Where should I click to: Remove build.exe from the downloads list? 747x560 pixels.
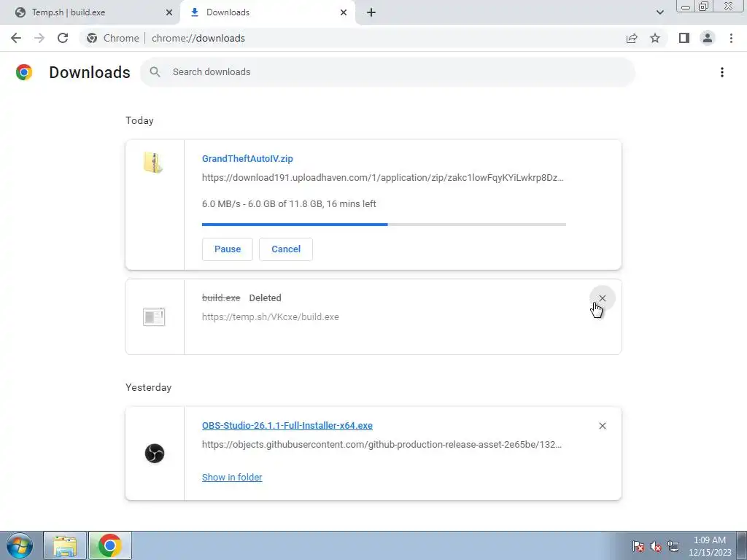(602, 298)
